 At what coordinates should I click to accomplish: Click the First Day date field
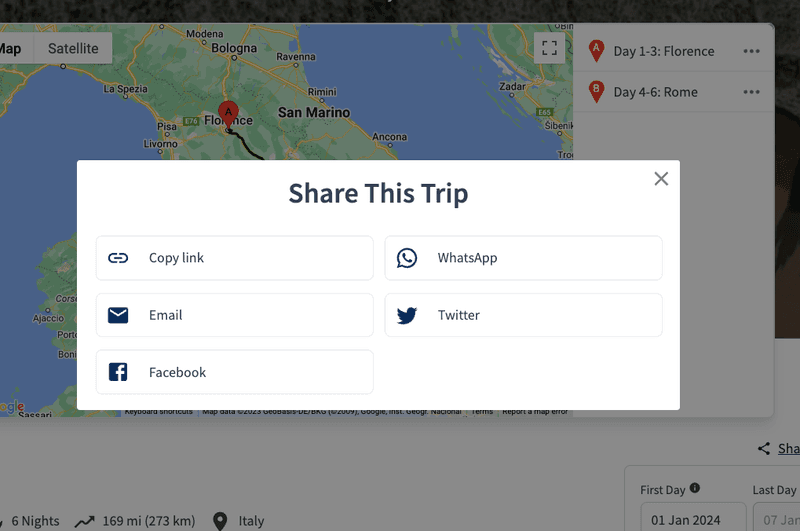coord(685,520)
